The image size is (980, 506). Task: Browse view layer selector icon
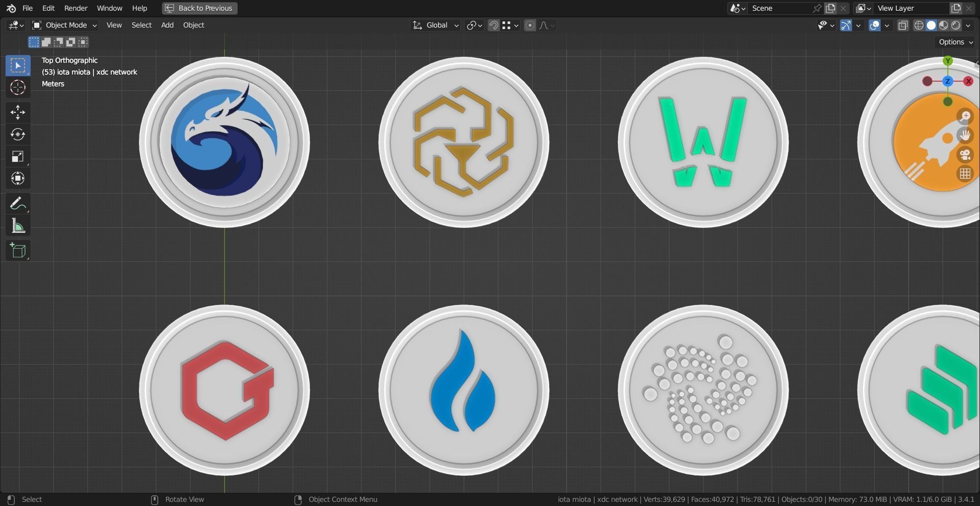[x=864, y=8]
